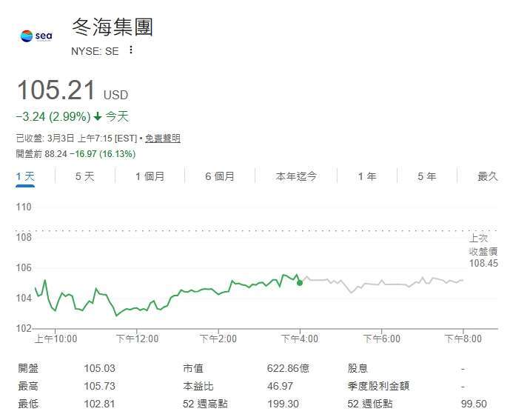Click the 上次收盤價 108.45 label
This screenshot has width=510, height=420.
point(483,250)
